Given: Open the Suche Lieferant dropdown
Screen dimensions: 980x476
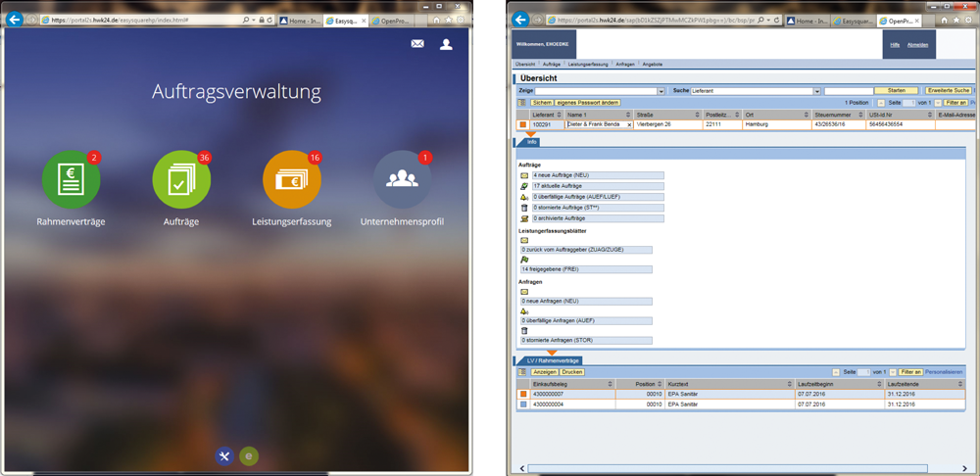Looking at the screenshot, I should point(816,91).
